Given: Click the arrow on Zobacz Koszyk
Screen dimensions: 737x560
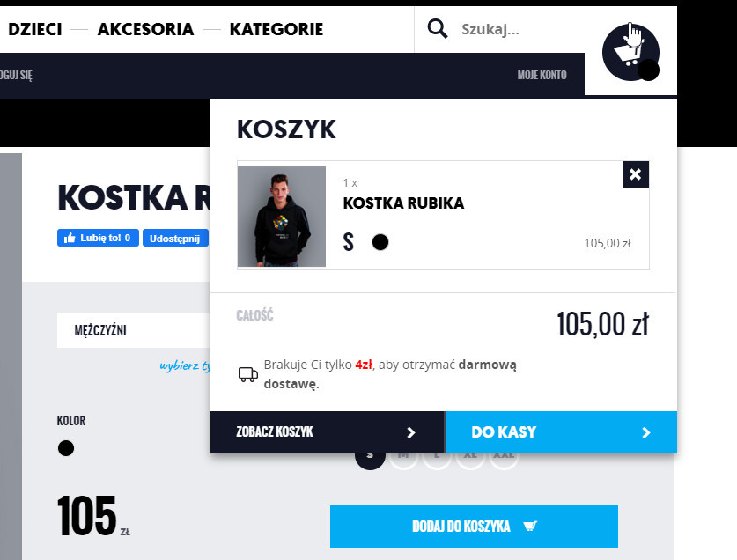Looking at the screenshot, I should (x=411, y=432).
